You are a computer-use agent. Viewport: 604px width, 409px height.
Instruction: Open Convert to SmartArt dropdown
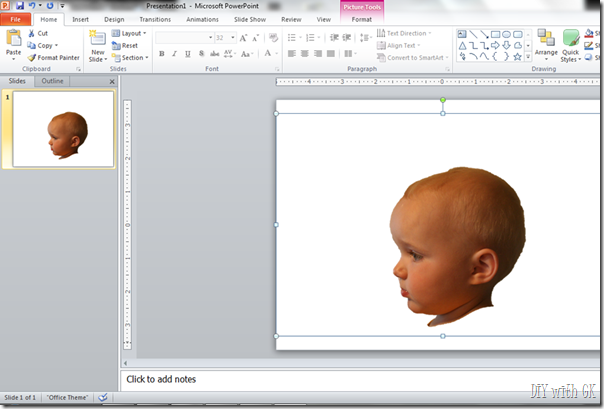pos(413,58)
